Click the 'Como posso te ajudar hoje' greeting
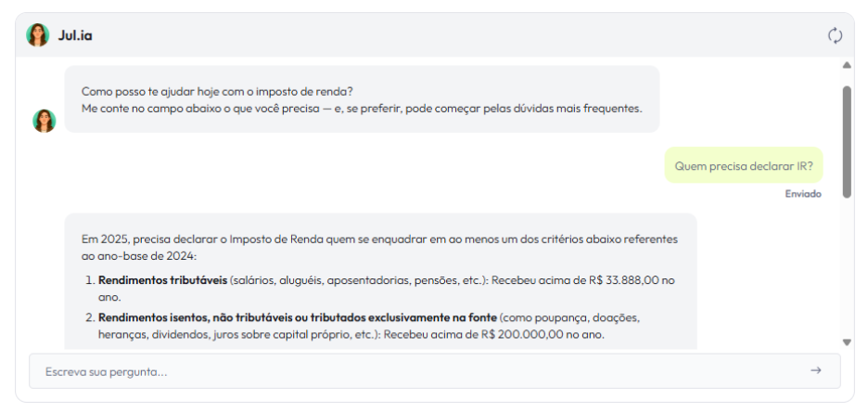 click(x=217, y=91)
